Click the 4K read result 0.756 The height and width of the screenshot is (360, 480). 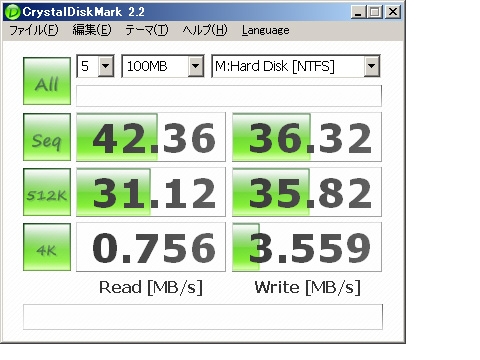pyautogui.click(x=151, y=247)
